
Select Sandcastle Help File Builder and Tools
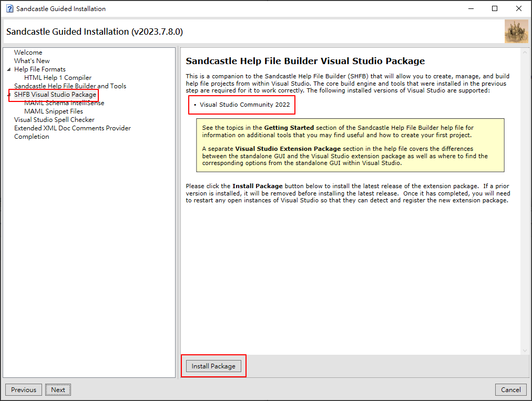tap(70, 86)
